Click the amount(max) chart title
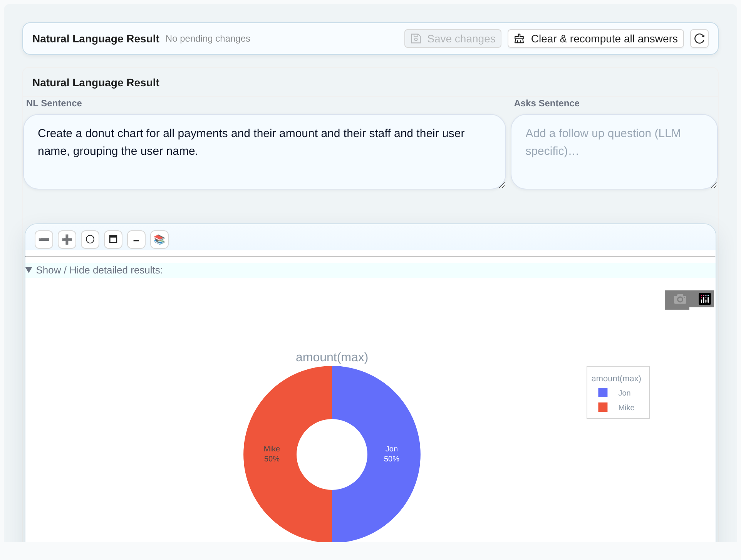Viewport: 741px width, 560px height. 332,357
